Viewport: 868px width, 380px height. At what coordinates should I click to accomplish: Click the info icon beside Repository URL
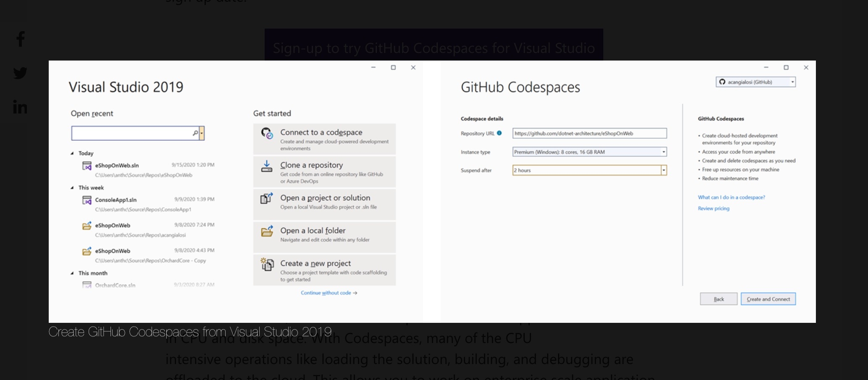click(x=499, y=133)
